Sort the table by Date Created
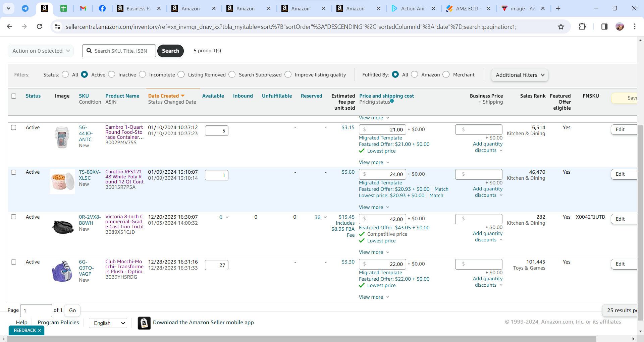Viewport: 644px width, 342px height. (x=166, y=96)
